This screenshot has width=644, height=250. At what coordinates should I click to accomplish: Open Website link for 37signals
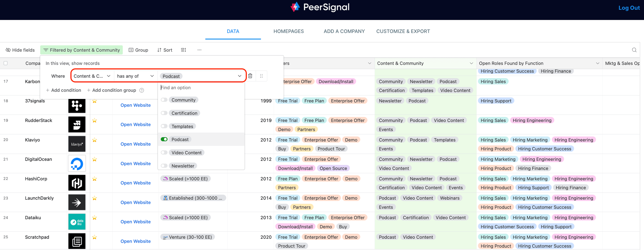point(136,105)
